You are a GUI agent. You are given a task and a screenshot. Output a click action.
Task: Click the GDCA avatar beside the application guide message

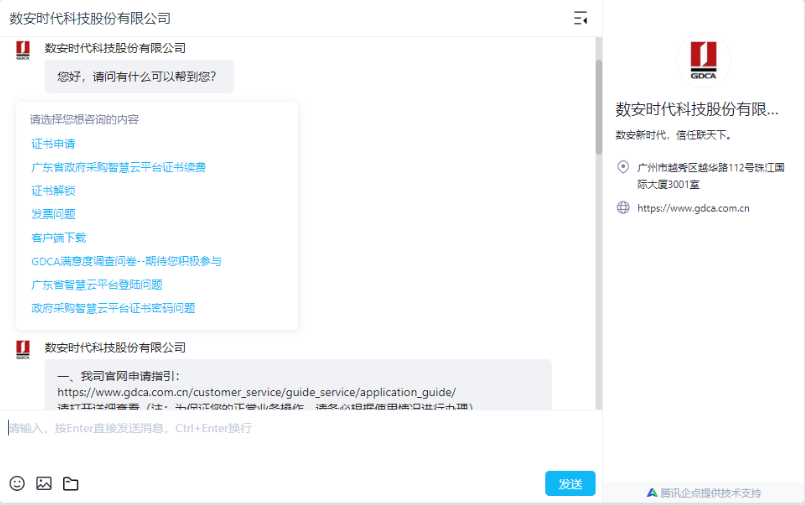(23, 349)
